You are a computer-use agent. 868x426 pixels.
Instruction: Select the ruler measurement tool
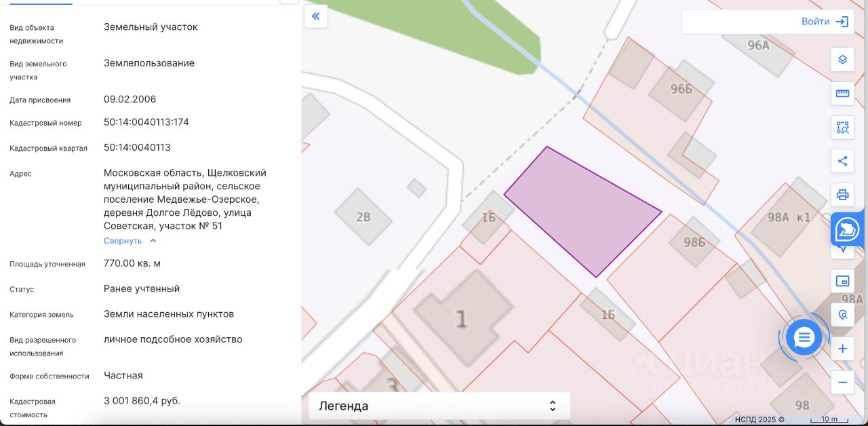pos(842,94)
